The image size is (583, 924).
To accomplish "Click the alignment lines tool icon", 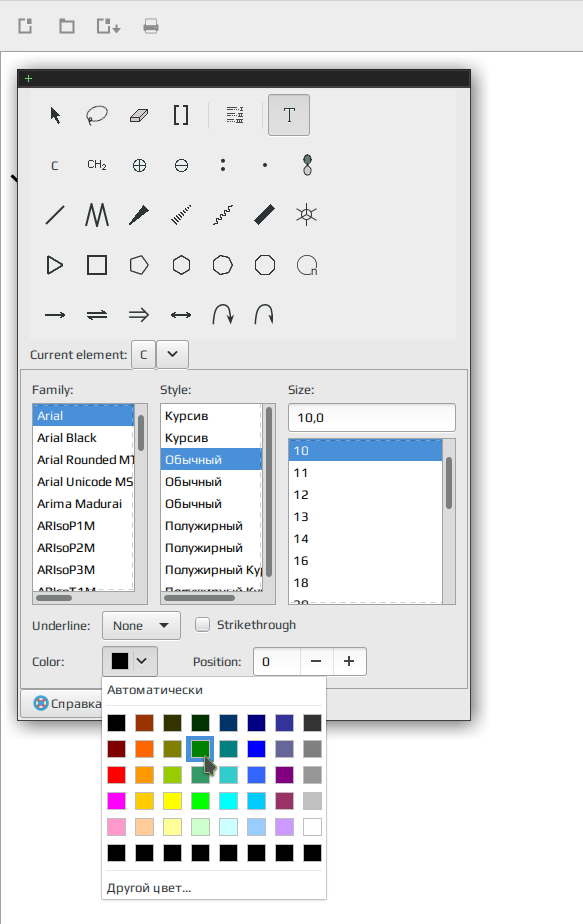I will (x=235, y=115).
